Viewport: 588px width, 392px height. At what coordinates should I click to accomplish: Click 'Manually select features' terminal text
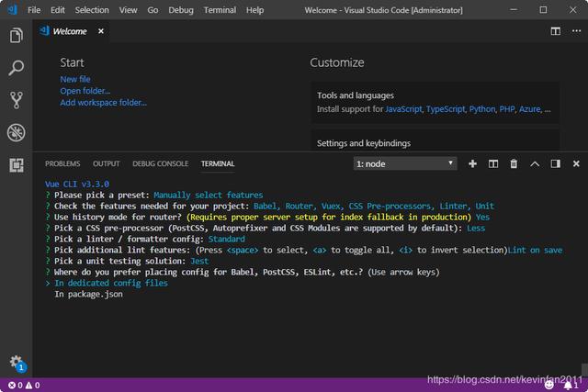point(209,196)
